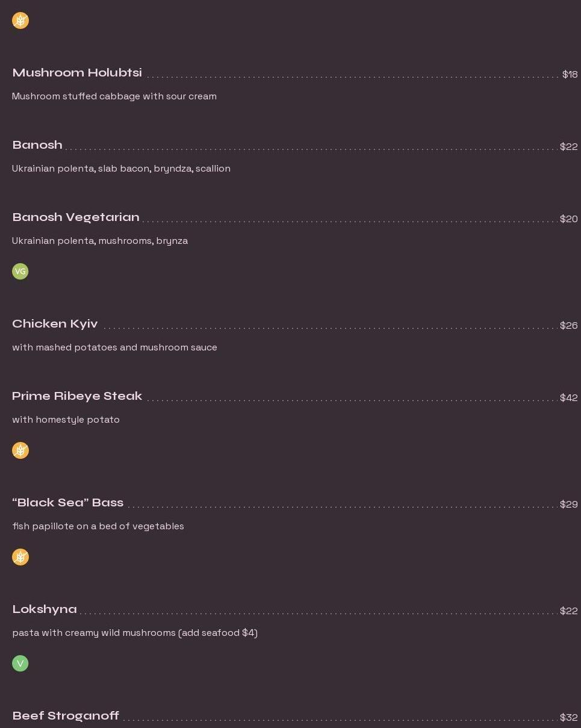Click the wheat icon under Prime Ribeye Steak
The height and width of the screenshot is (728, 581).
[20, 450]
